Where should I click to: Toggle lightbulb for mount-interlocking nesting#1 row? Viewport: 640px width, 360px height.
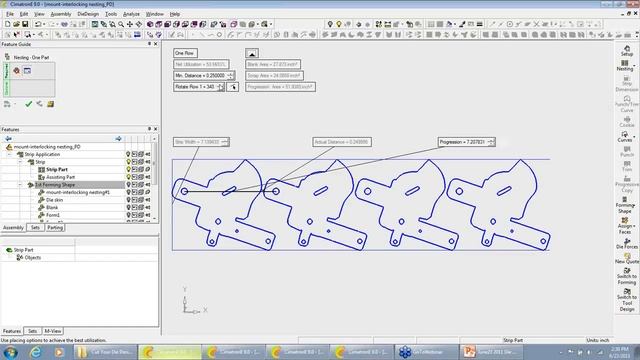128,192
